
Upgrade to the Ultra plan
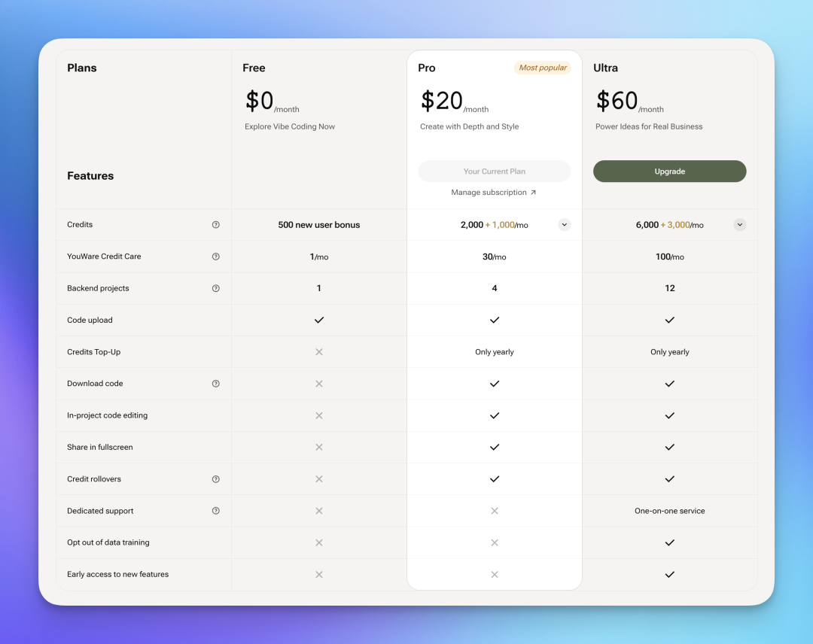pos(670,172)
